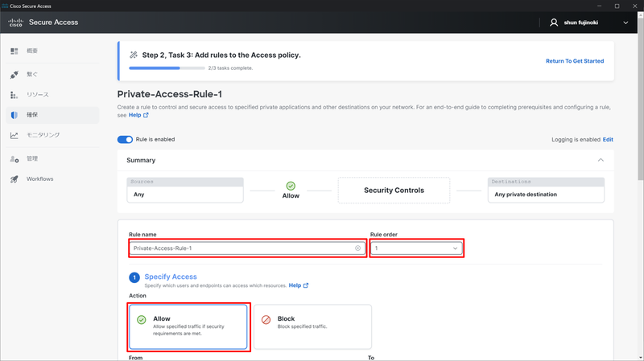Click step number 1 circle icon
This screenshot has height=361, width=644.
click(x=134, y=277)
